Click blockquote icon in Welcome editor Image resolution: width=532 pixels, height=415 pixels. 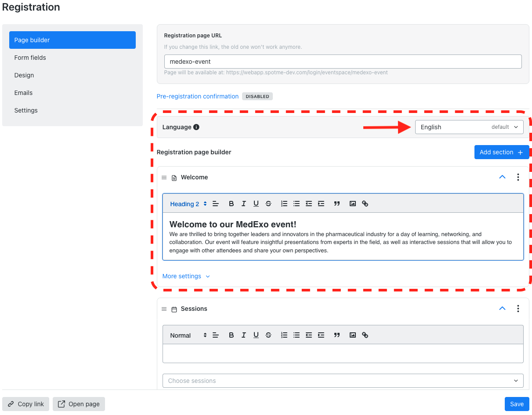point(337,204)
